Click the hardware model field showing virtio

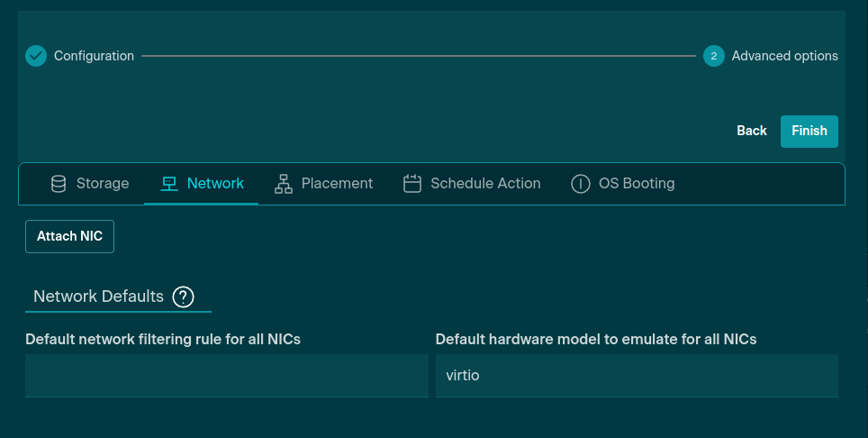click(x=636, y=375)
